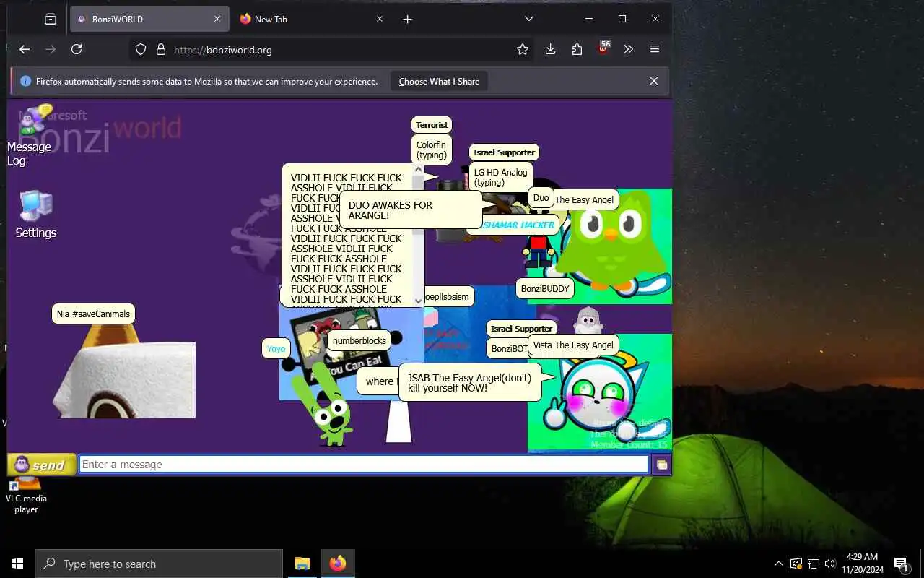
Task: Click the LG HD Analog (typing) label
Action: click(501, 177)
